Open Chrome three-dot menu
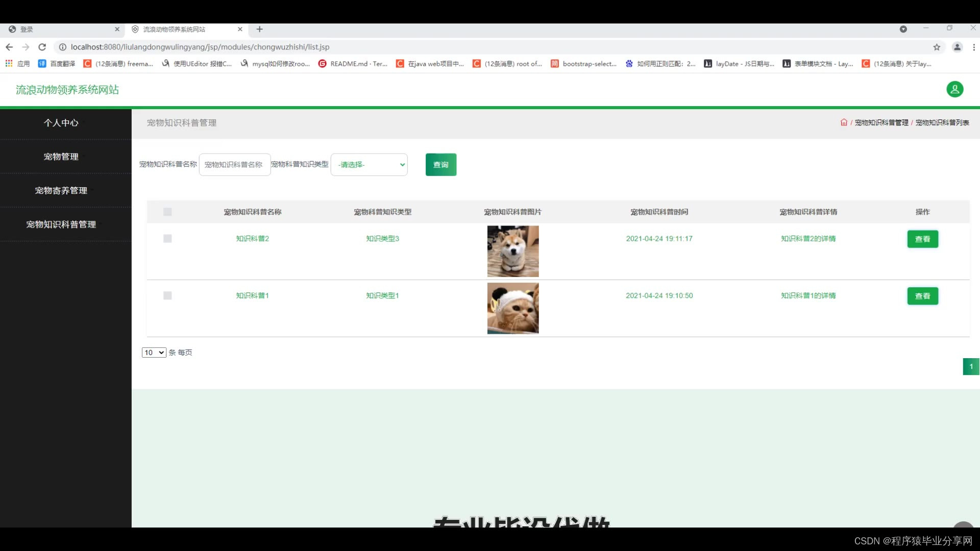This screenshot has height=551, width=980. 974,47
